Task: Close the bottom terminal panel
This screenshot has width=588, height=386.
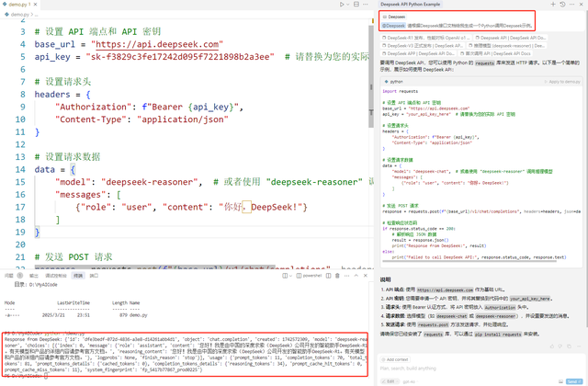Action: pyautogui.click(x=366, y=276)
